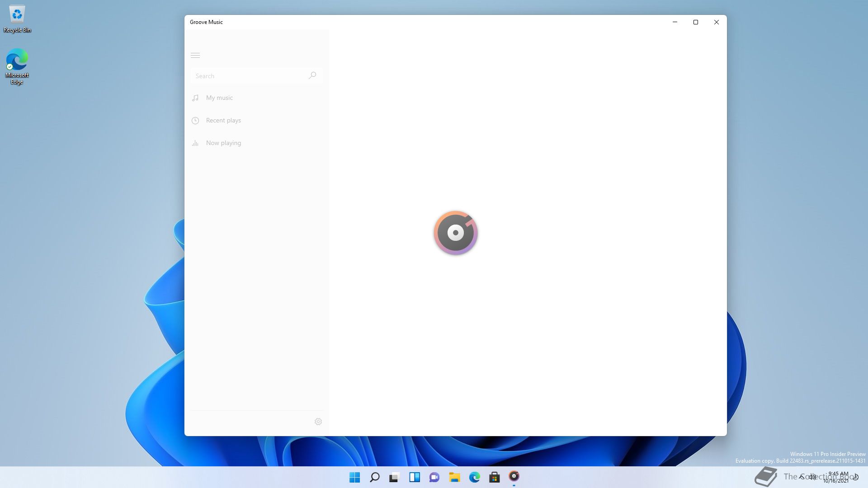Click the clock icon beside Recent plays
868x488 pixels.
coord(195,121)
